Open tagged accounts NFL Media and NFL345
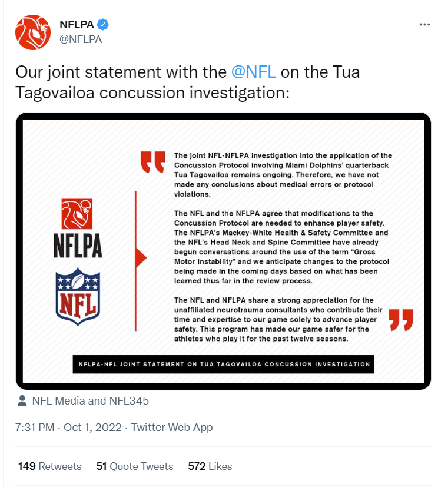The width and height of the screenshot is (448, 487). click(90, 401)
